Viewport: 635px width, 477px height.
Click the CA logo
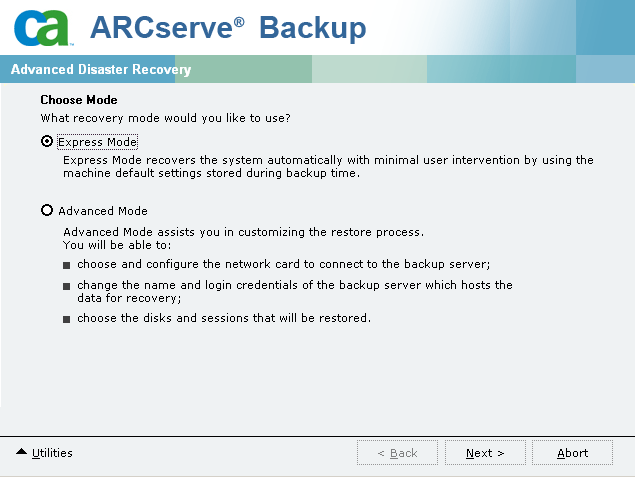point(42,28)
